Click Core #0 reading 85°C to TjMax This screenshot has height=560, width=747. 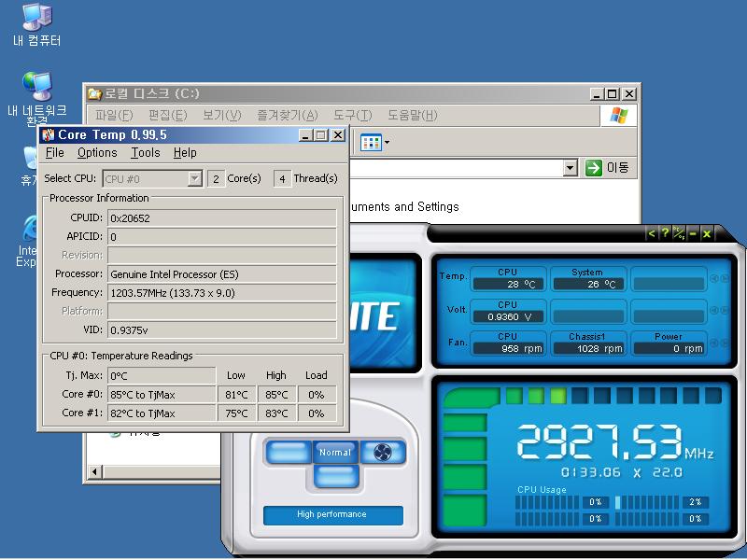162,395
